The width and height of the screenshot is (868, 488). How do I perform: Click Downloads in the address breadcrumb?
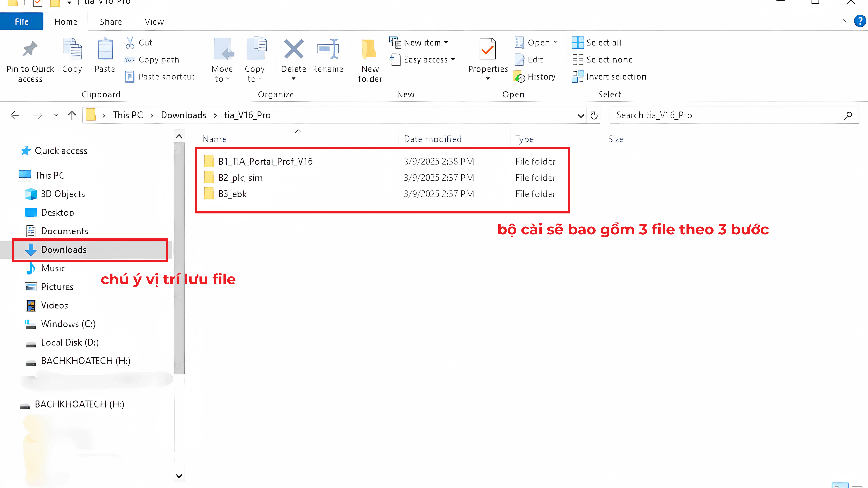184,115
